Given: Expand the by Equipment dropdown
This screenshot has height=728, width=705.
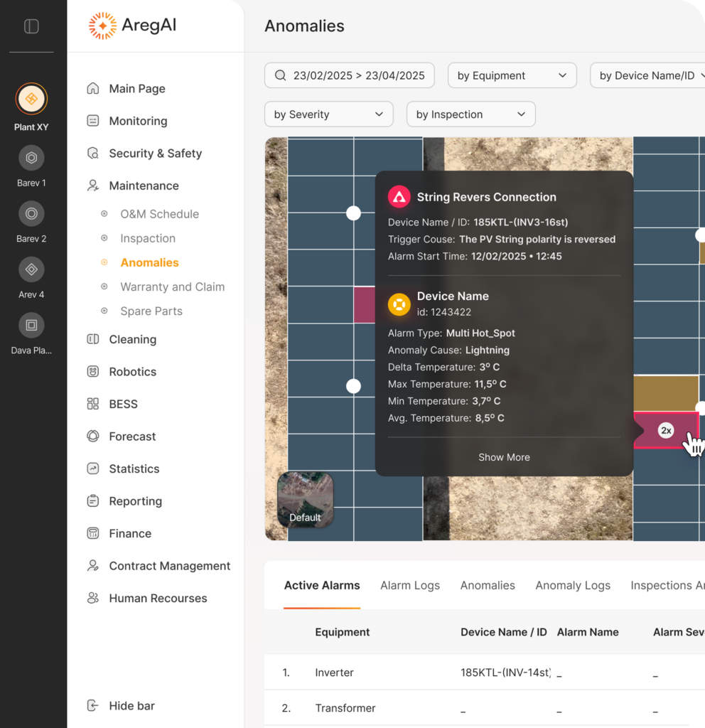Looking at the screenshot, I should pos(512,75).
